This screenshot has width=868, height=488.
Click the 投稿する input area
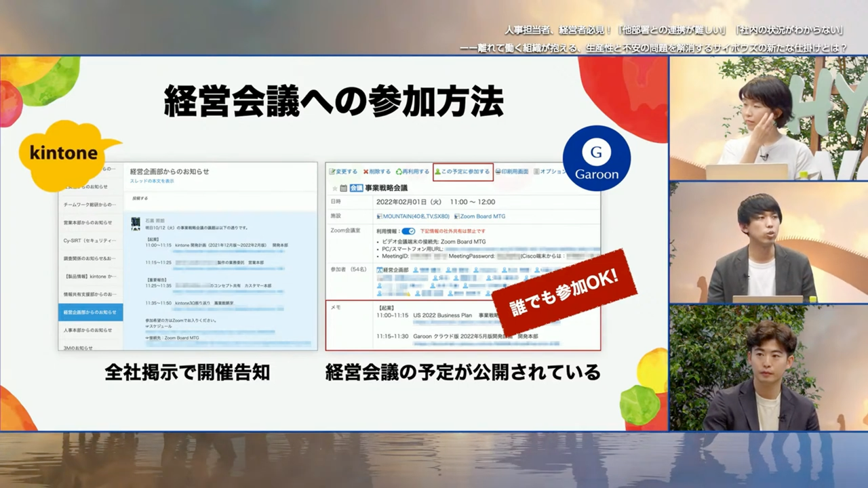pos(220,199)
